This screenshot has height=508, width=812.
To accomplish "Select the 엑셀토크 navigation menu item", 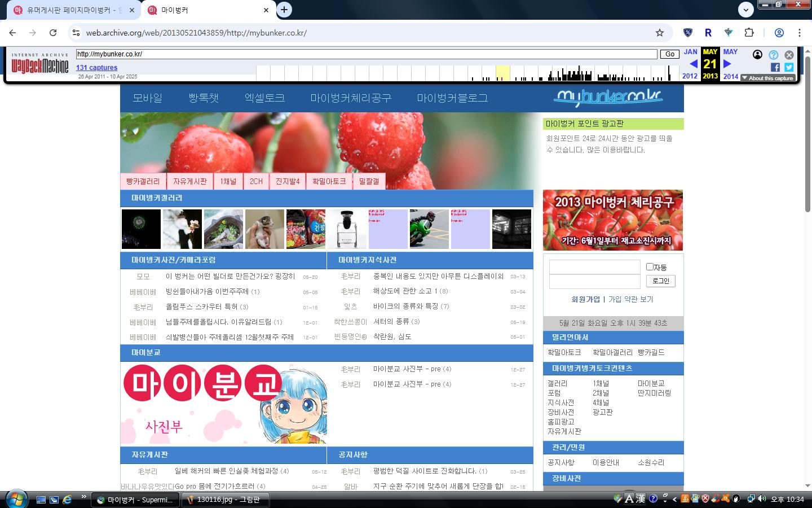I will pyautogui.click(x=264, y=98).
